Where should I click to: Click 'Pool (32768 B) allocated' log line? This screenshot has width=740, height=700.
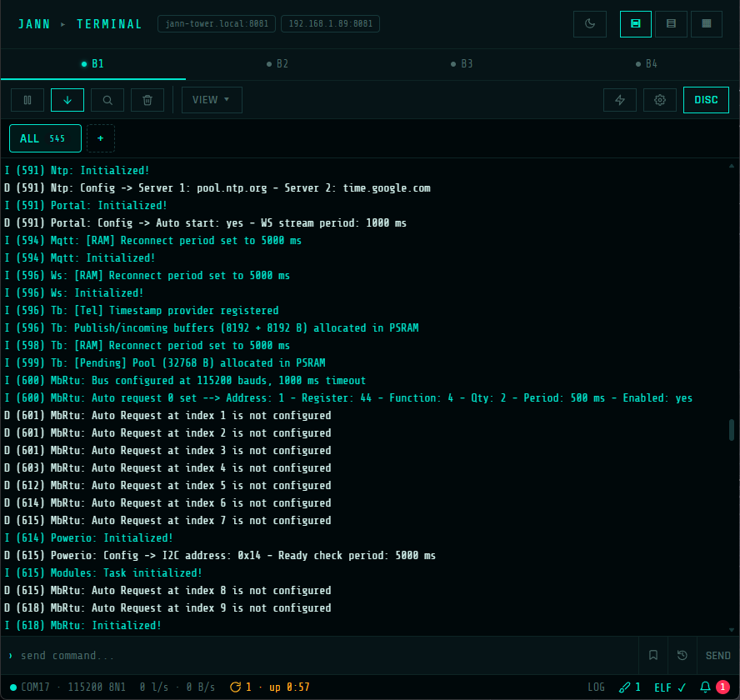coord(165,362)
